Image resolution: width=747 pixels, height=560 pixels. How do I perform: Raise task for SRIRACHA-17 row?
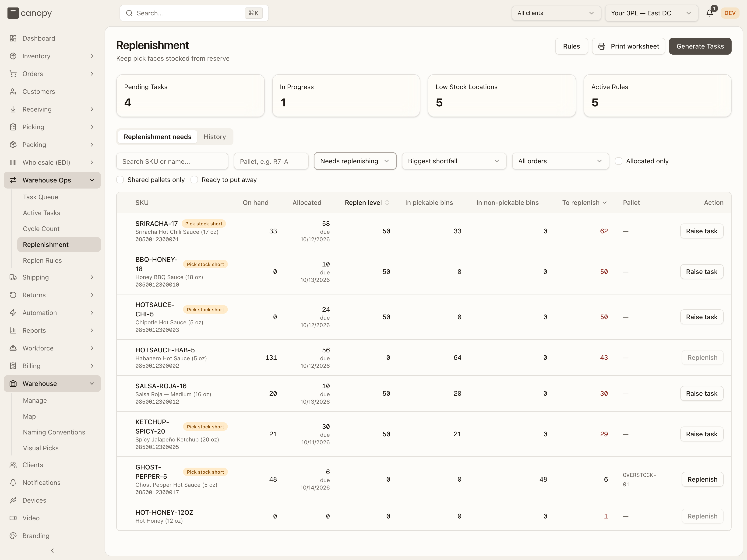pos(701,231)
